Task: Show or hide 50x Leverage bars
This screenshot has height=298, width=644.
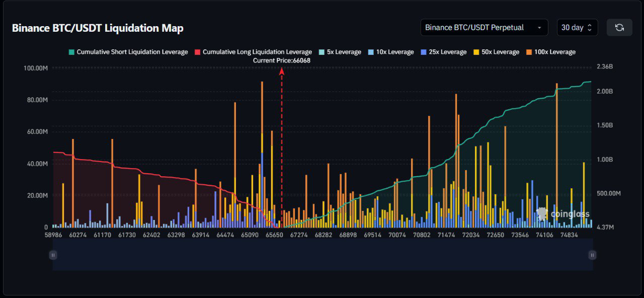Action: point(497,52)
